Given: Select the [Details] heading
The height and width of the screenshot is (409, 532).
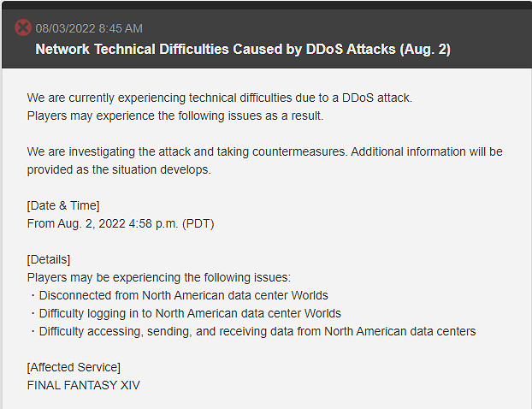Looking at the screenshot, I should (x=49, y=259).
